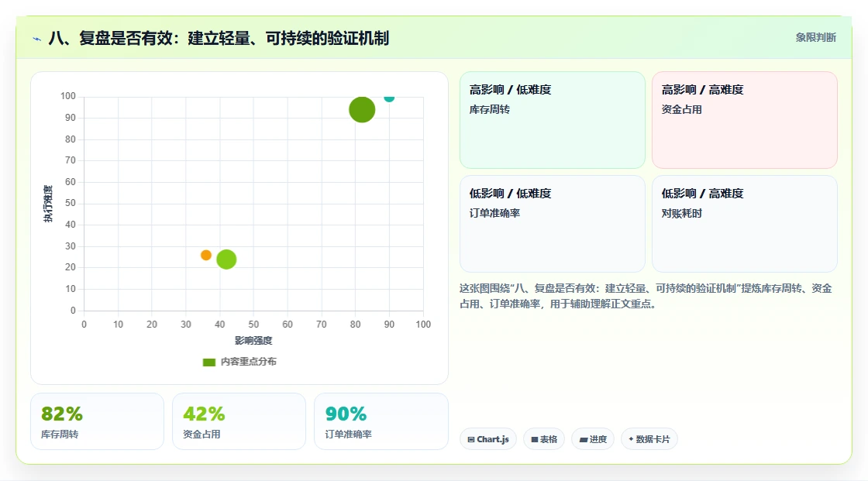Select the 高影响 / 高难度 quadrant card
This screenshot has height=481, width=868.
(x=745, y=120)
